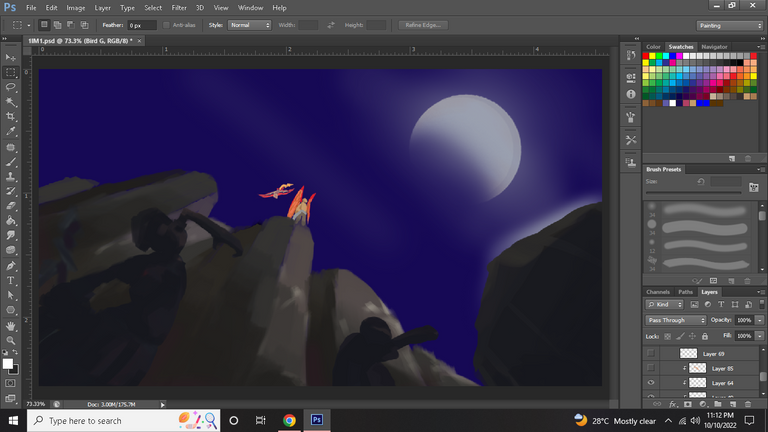Show Layer 85 visibility
The image size is (768, 432).
tap(650, 368)
